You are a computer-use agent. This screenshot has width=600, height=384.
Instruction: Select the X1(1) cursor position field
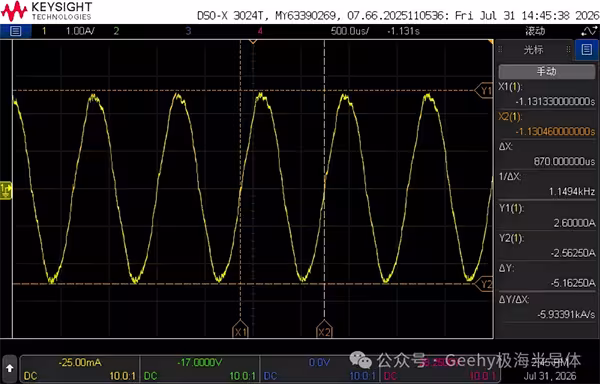click(x=547, y=94)
